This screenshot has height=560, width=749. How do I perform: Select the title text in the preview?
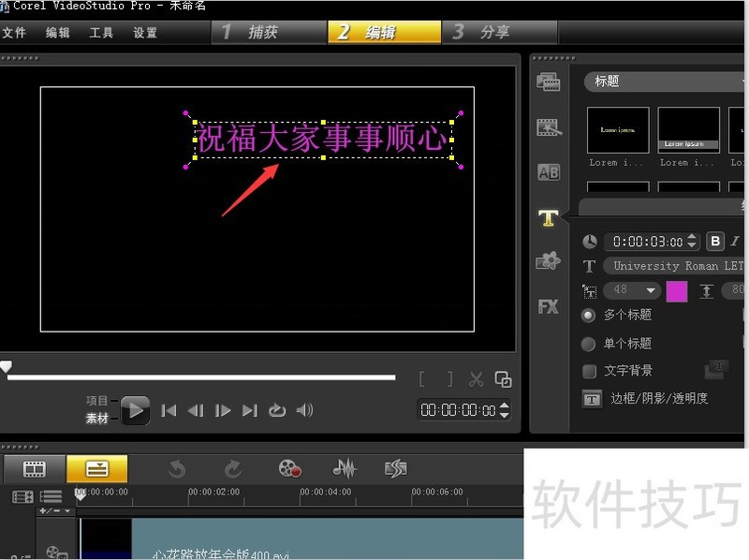(322, 139)
